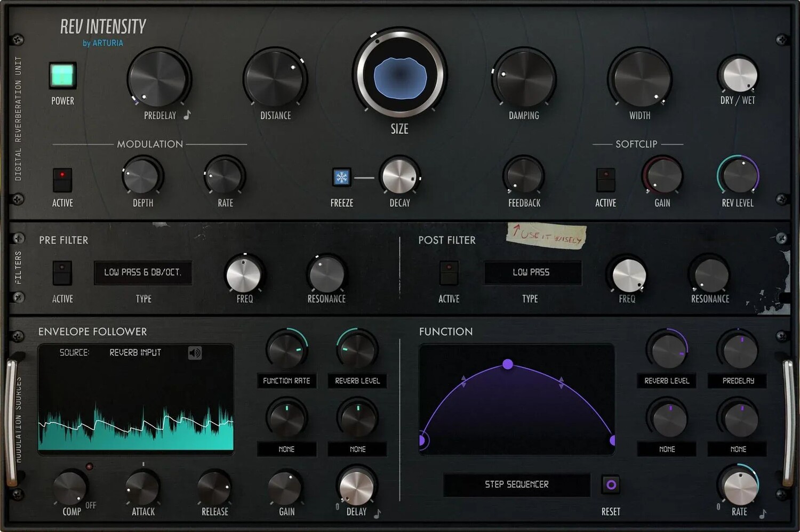The height and width of the screenshot is (532, 800).
Task: Click the function Rate sync note icon
Action: [763, 513]
